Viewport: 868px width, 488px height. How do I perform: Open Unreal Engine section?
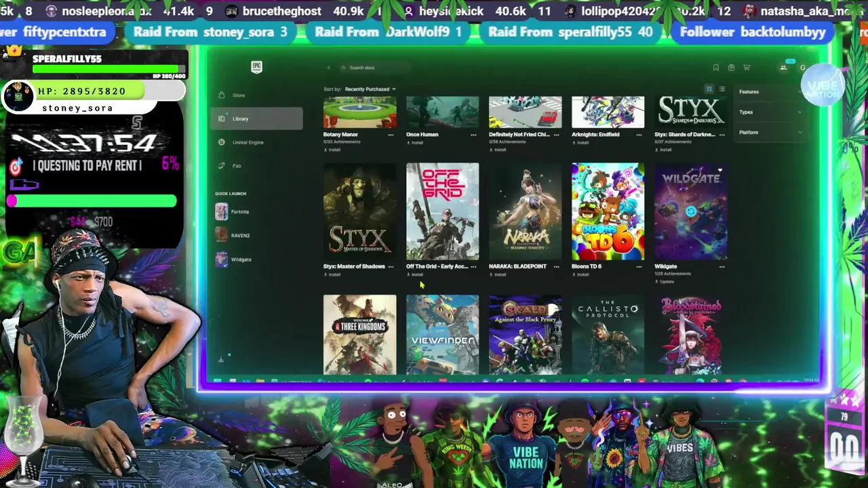click(256, 142)
